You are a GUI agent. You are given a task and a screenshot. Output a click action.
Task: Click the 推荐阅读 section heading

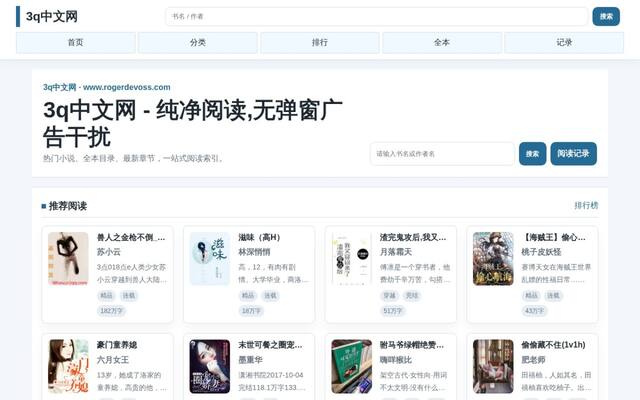click(x=68, y=206)
